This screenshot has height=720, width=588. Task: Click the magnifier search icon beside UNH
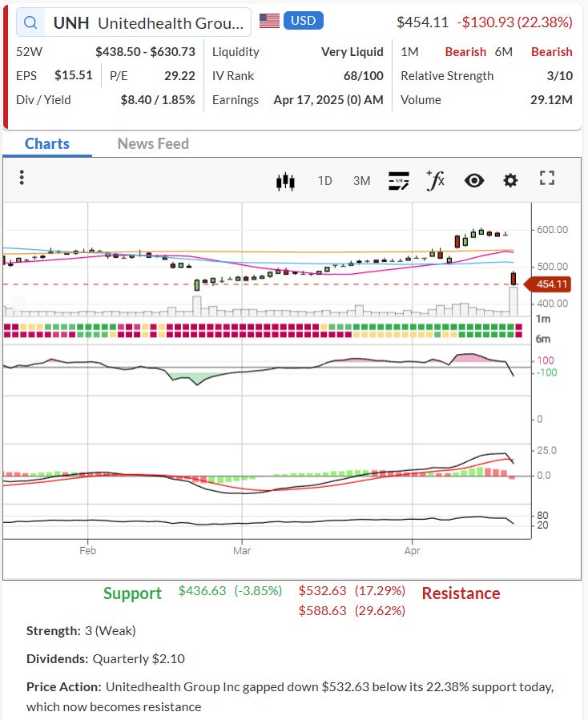(x=30, y=22)
